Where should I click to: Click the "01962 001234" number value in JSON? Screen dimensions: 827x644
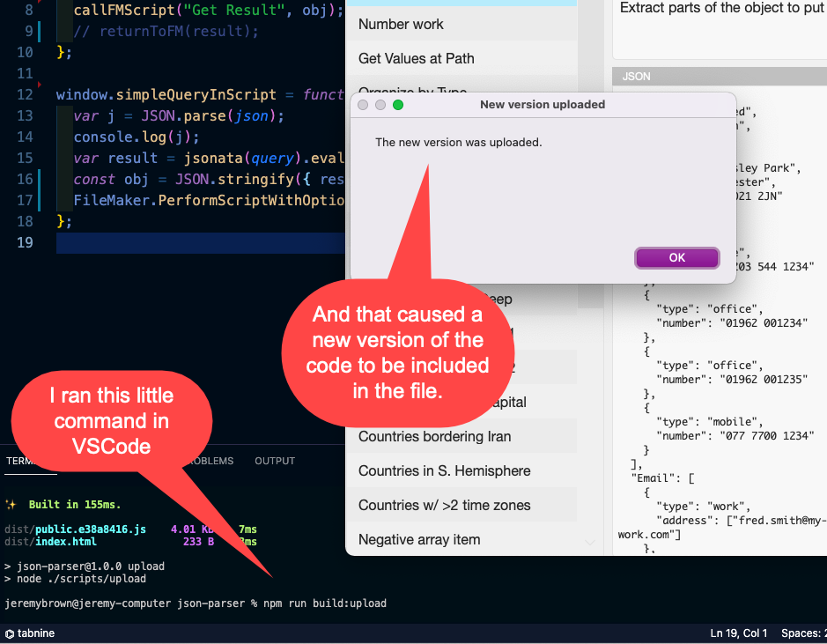click(x=764, y=323)
